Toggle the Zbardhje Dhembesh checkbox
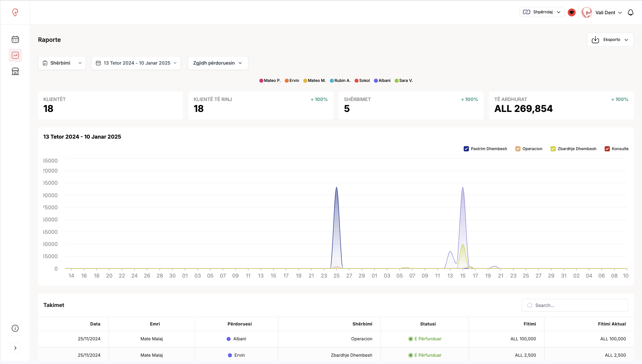 click(x=553, y=149)
